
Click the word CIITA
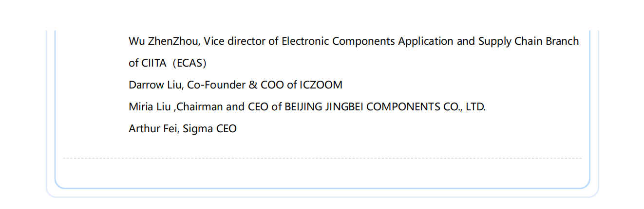click(153, 63)
